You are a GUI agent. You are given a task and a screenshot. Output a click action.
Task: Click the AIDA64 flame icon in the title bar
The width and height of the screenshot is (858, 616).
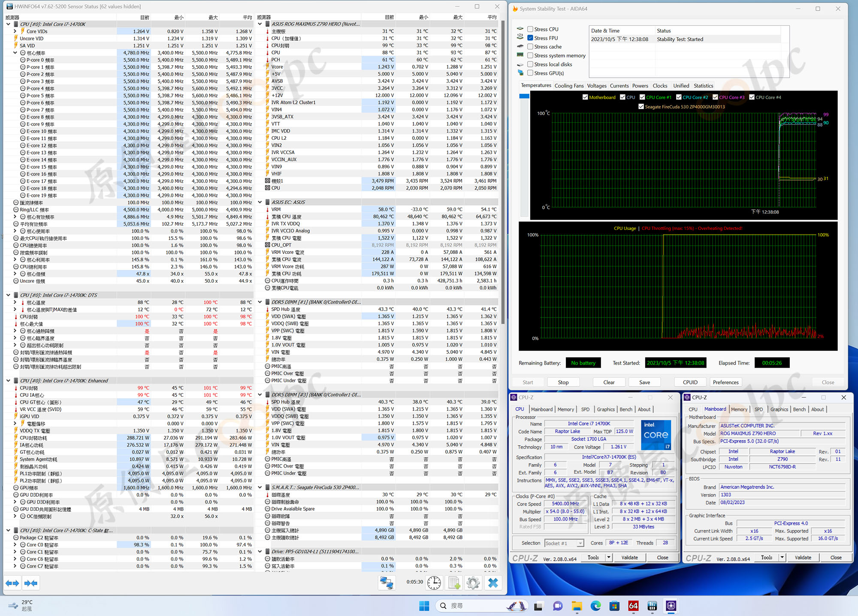(515, 9)
